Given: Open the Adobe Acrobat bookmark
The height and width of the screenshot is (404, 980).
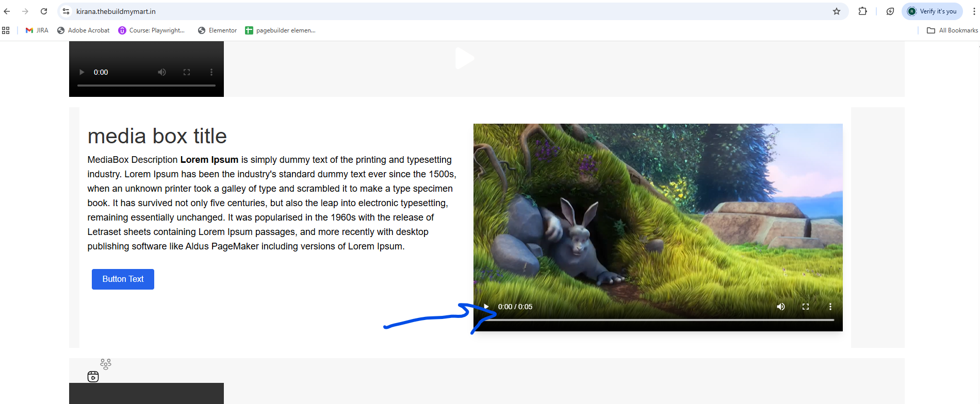Looking at the screenshot, I should point(83,30).
